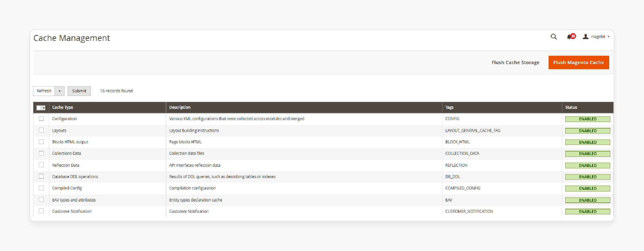Check the Compiled Config checkbox
This screenshot has height=251, width=644.
tap(41, 188)
